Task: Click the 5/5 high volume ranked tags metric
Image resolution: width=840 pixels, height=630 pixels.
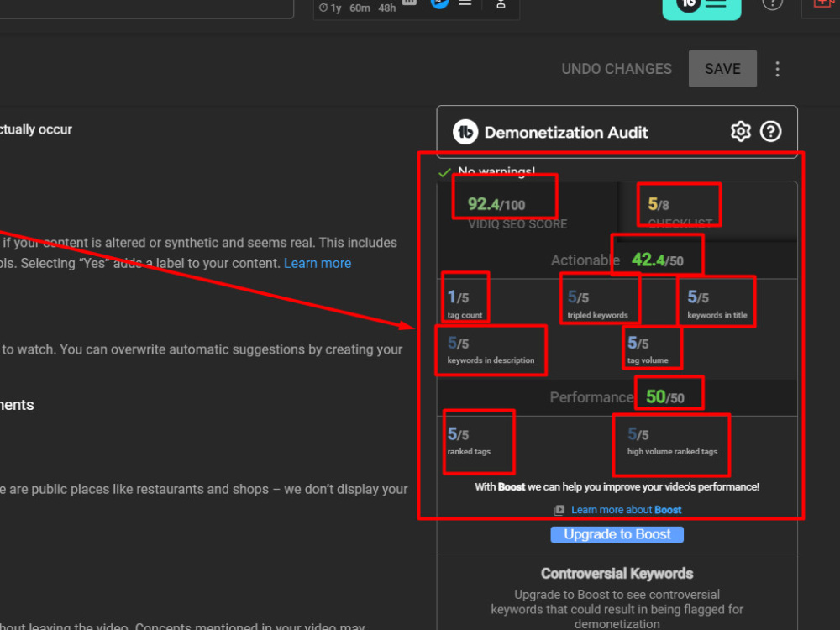Action: [672, 441]
